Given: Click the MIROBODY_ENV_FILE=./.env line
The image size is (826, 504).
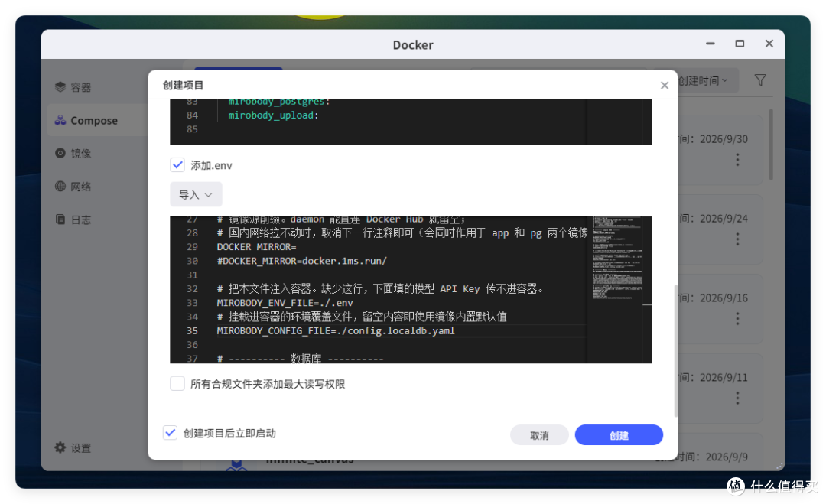Looking at the screenshot, I should (285, 303).
